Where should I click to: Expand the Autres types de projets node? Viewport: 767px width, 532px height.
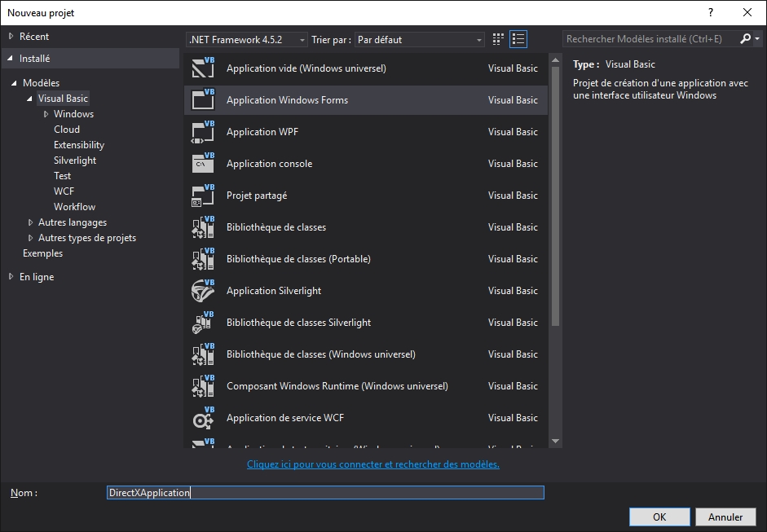click(30, 238)
